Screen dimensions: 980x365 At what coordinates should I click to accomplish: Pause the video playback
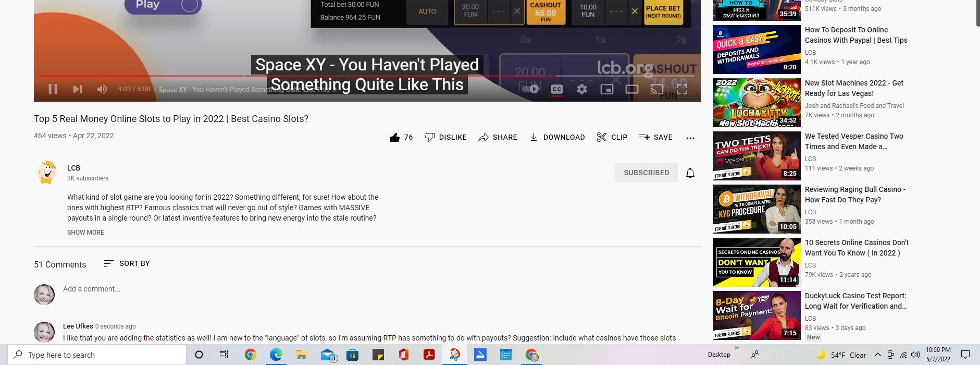(53, 89)
